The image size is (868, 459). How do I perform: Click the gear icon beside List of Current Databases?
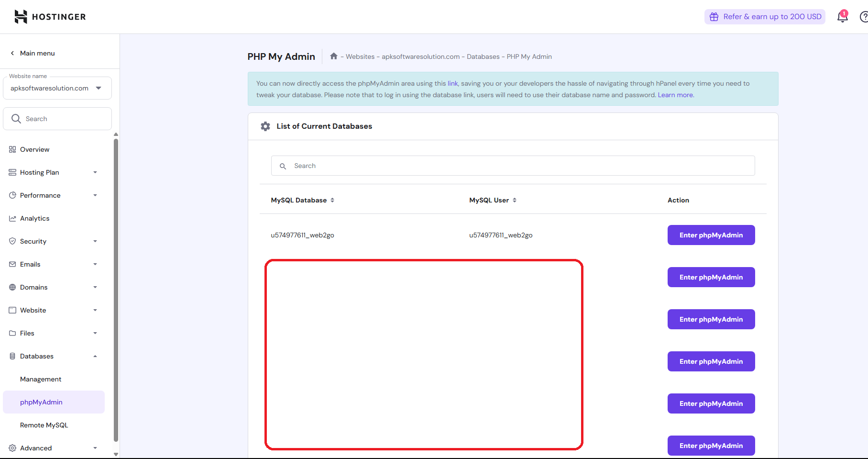point(265,126)
